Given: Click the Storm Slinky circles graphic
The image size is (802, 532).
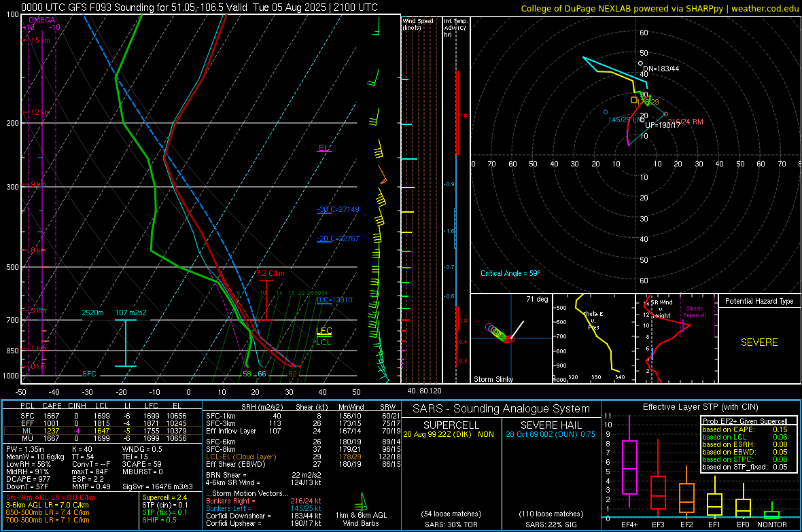Looking at the screenshot, I should [x=500, y=333].
